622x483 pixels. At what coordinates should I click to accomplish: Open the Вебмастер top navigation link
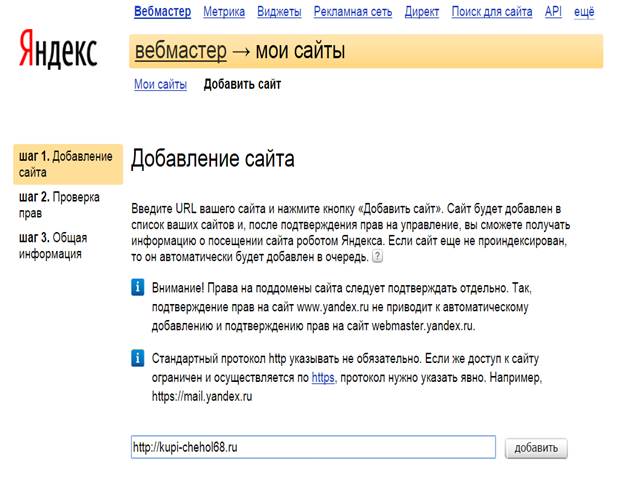[162, 12]
